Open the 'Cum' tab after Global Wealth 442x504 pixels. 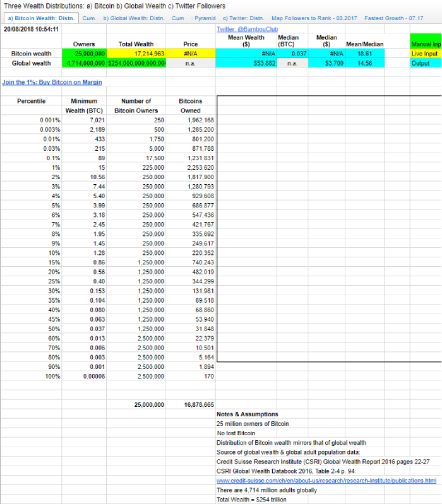[178, 18]
